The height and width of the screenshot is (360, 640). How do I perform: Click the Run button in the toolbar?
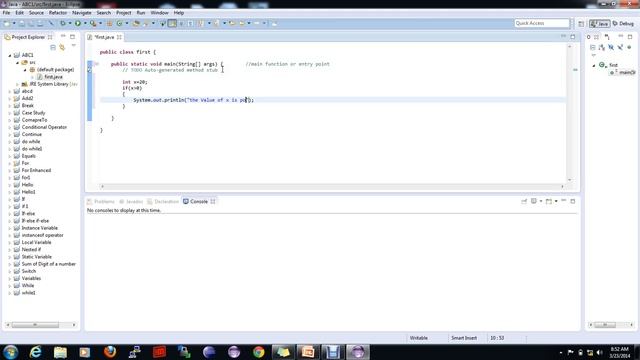[77, 23]
